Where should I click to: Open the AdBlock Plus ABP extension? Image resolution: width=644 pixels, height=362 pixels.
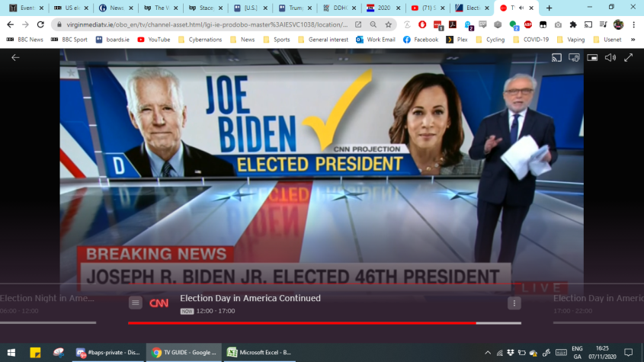pyautogui.click(x=527, y=24)
